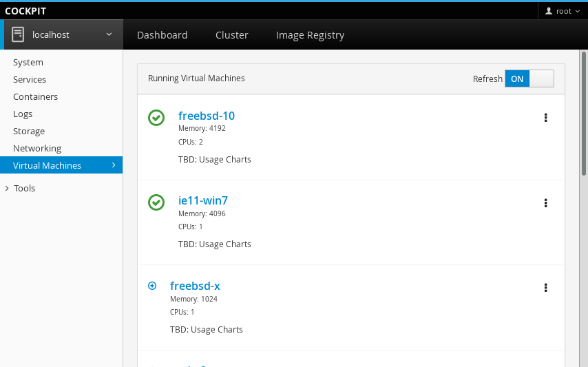This screenshot has height=367, width=588.
Task: Turn off the Refresh toggle switch
Action: pyautogui.click(x=529, y=78)
